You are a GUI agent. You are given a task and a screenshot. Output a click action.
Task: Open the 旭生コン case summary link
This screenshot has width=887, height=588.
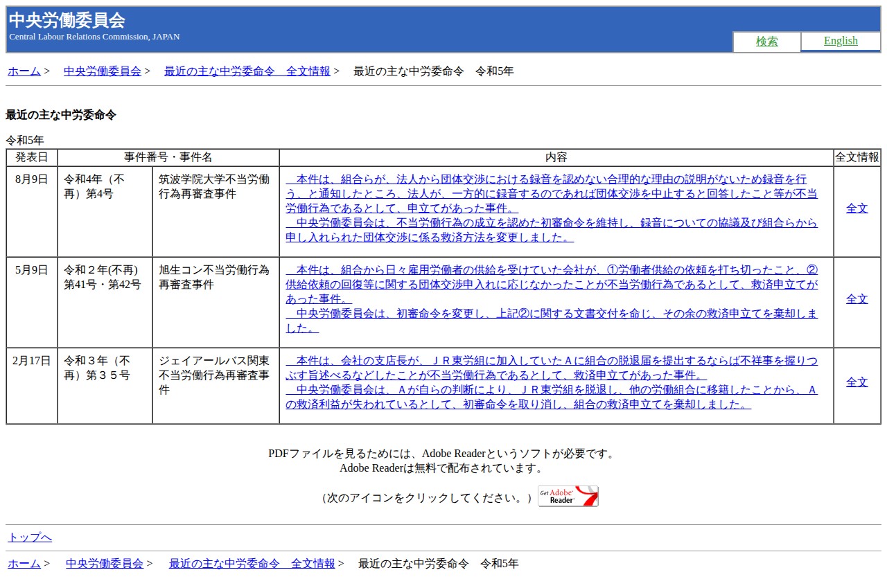pos(552,299)
